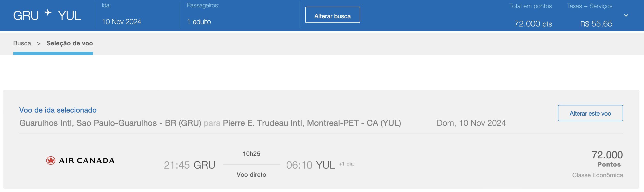Click the 21:45 GRU departure time
644x192 pixels.
click(x=190, y=165)
